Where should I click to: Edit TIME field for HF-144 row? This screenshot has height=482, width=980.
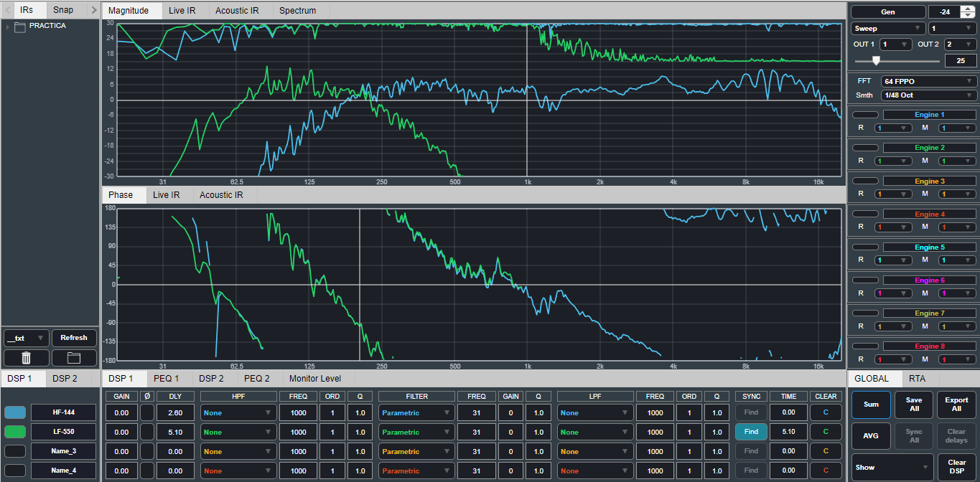point(788,412)
